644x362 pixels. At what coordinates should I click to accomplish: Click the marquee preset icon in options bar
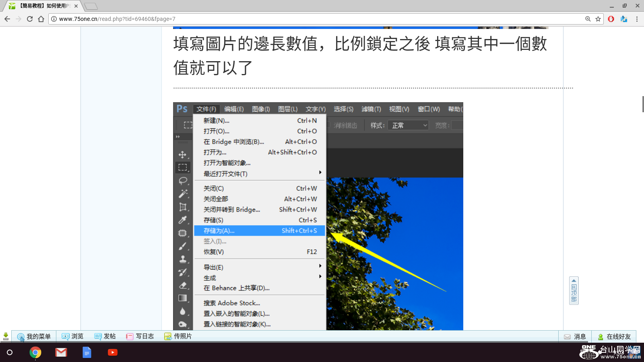188,125
